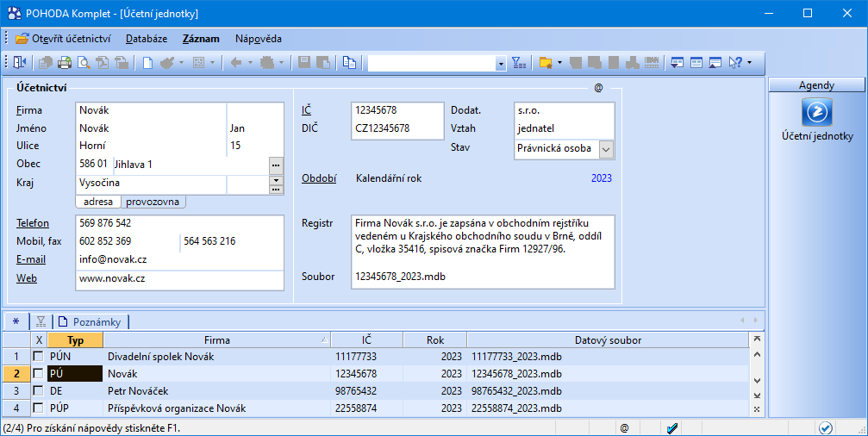The width and height of the screenshot is (868, 436).
Task: Click the ellipsis button beside Obec field
Action: pos(276,165)
